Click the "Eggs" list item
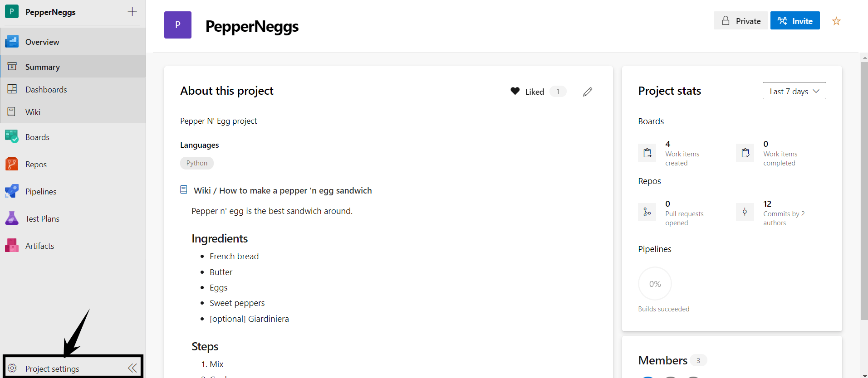This screenshot has width=868, height=378. click(219, 288)
